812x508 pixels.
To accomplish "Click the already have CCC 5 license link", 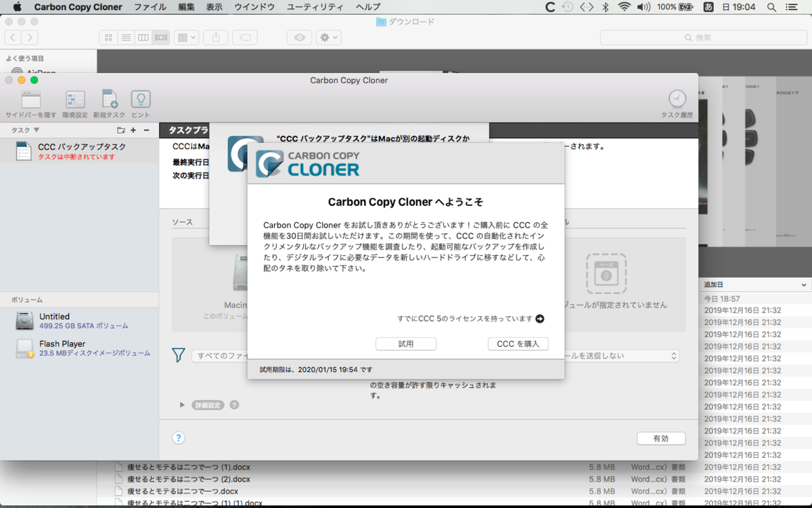I will 465,318.
